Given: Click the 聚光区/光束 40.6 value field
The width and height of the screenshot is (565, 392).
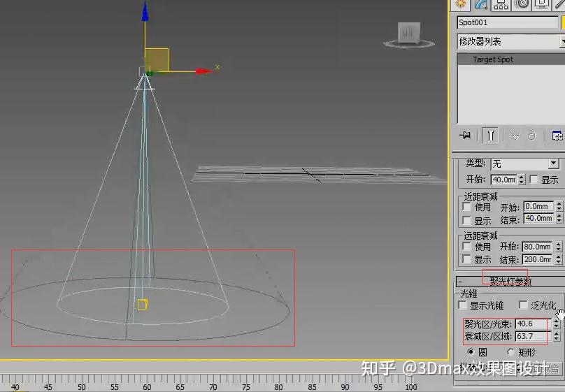Looking at the screenshot, I should tap(533, 324).
